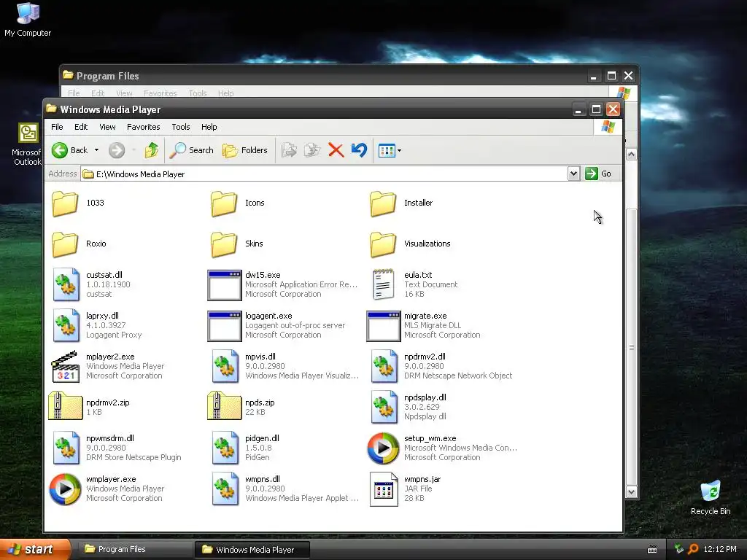
Task: Select the mpvis.dll file icon
Action: point(225,366)
